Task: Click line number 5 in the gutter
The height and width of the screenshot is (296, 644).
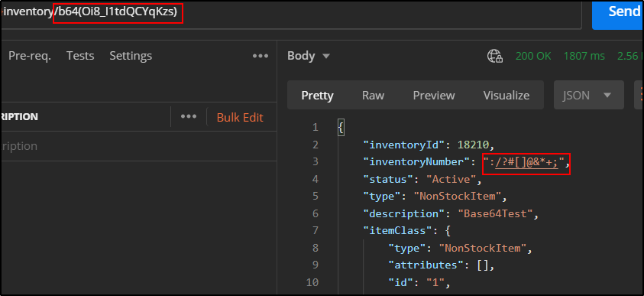Action: [315, 197]
